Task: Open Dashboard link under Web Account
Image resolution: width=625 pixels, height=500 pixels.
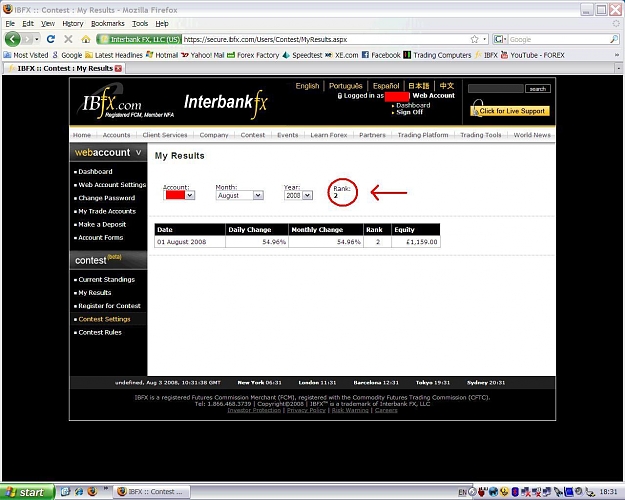Action: pyautogui.click(x=413, y=105)
